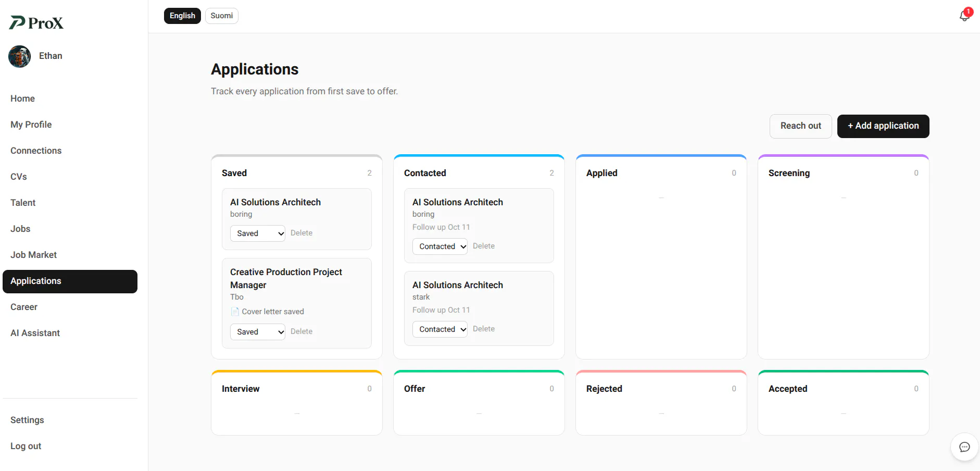Image resolution: width=980 pixels, height=471 pixels.
Task: Delete Creative Production Project Manager application
Action: [x=301, y=331]
